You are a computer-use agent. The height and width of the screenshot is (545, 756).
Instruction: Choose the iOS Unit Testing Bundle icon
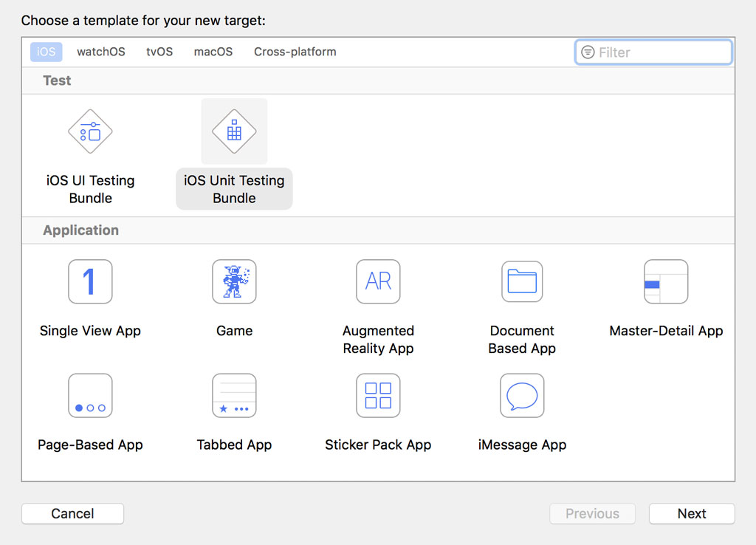pyautogui.click(x=234, y=132)
